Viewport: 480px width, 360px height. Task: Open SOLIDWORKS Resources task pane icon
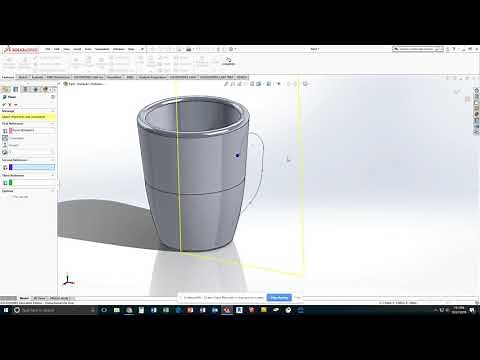[477, 90]
